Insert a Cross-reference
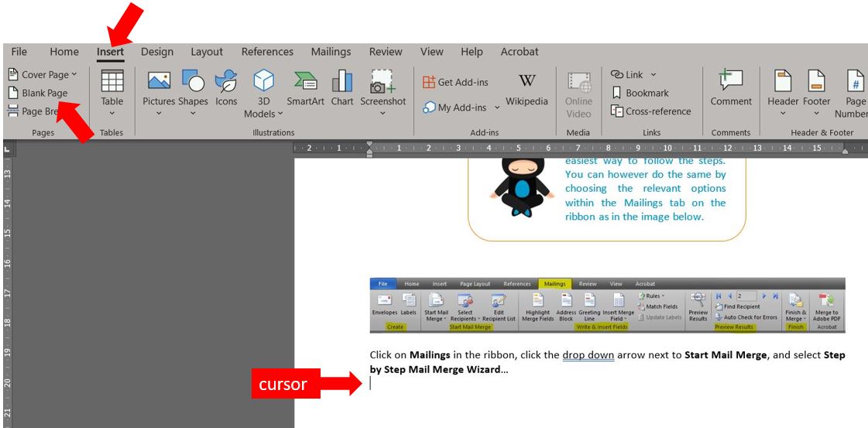This screenshot has height=428, width=868. click(x=650, y=111)
